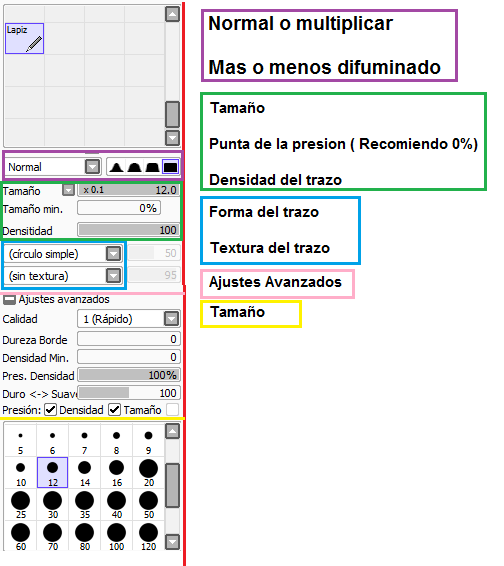Click the tool tray scrollbar thumb
Image resolution: width=504 pixels, height=566 pixels.
coord(173,114)
